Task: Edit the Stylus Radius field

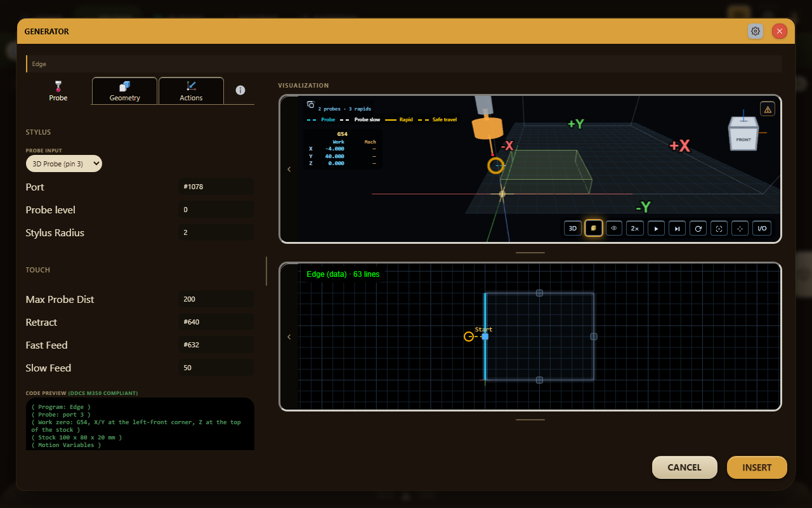Action: point(216,232)
